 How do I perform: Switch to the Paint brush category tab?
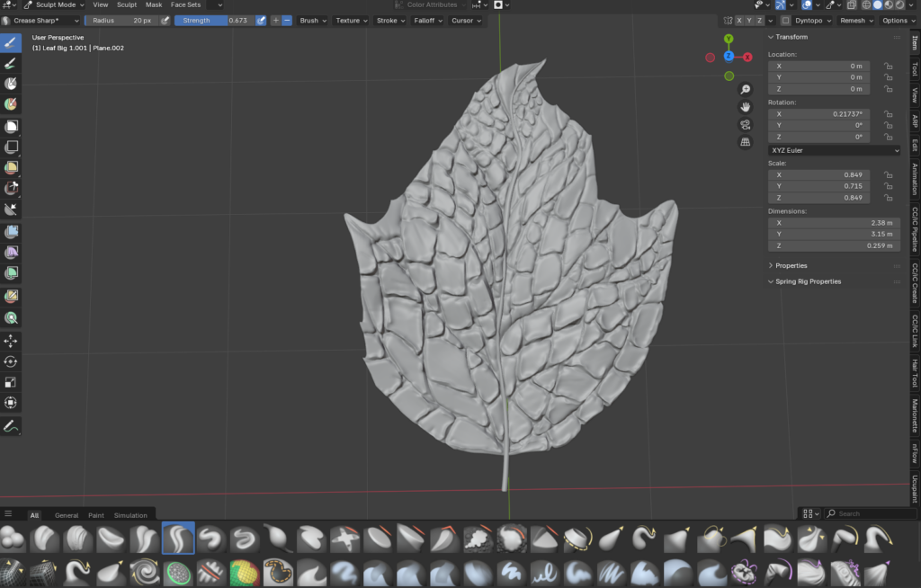click(95, 515)
